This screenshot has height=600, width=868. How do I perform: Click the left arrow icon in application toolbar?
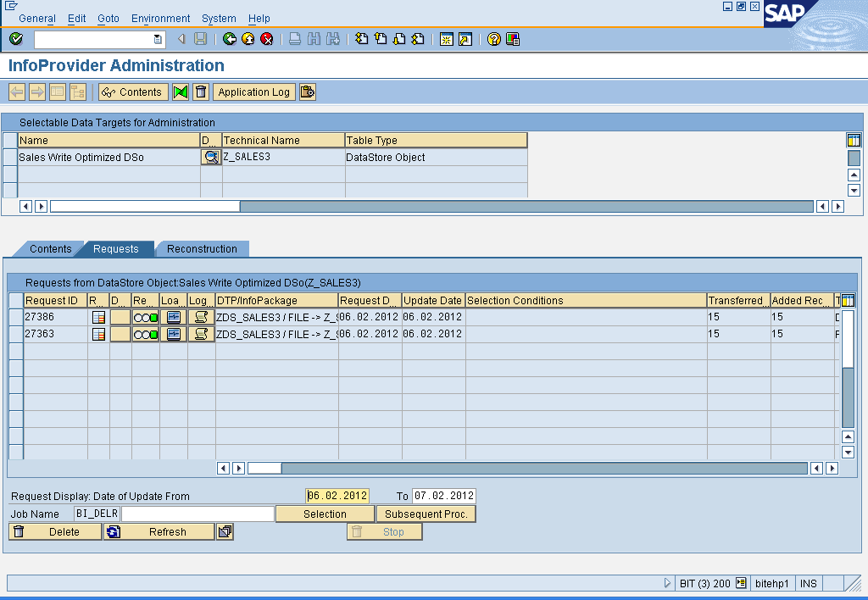pos(17,92)
